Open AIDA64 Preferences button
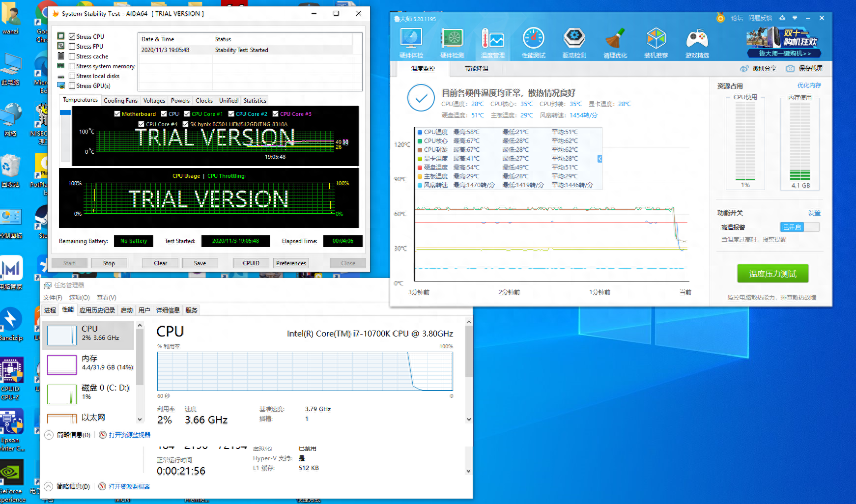This screenshot has height=504, width=856. (291, 263)
